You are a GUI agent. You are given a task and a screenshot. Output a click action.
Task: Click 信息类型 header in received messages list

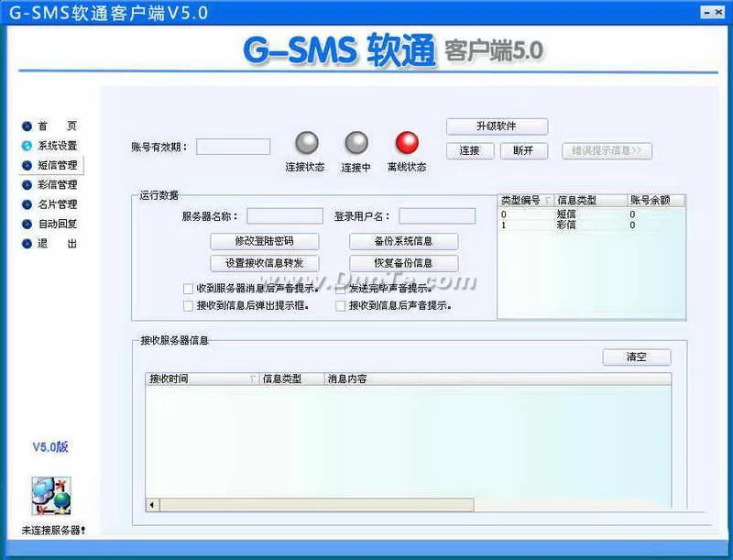pyautogui.click(x=291, y=379)
